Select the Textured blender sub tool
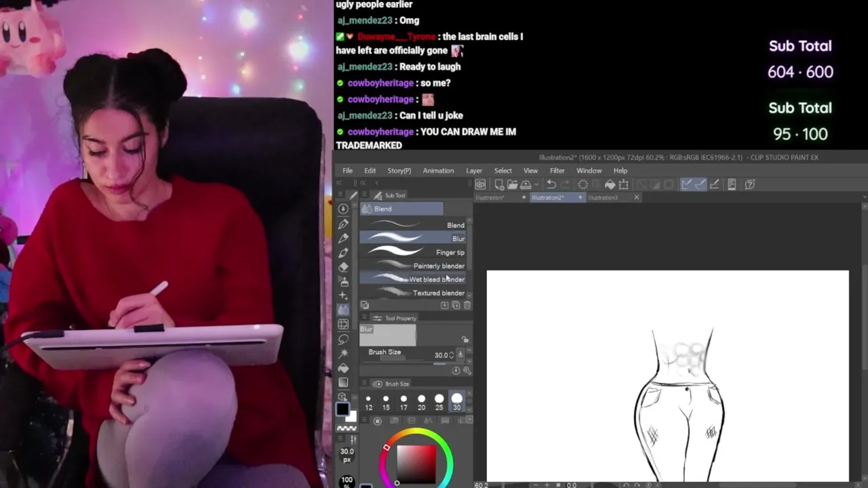Screen dimensions: 868x488 (x=412, y=293)
